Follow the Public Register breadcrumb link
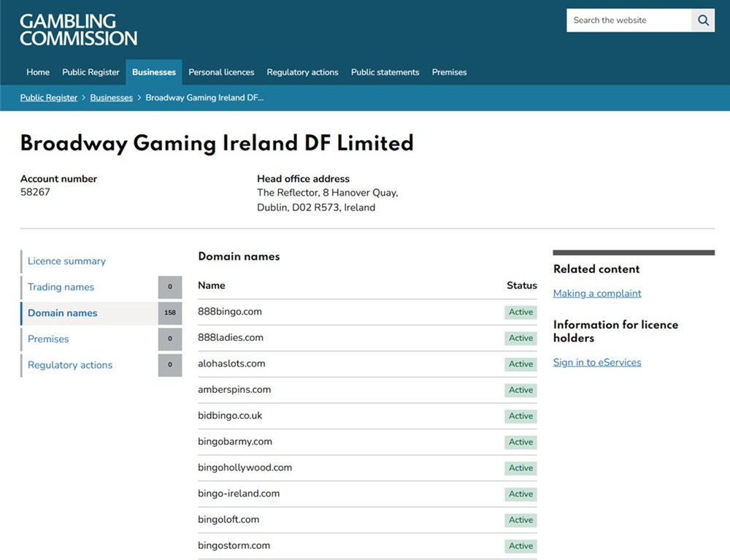Viewport: 730px width, 560px height. (48, 98)
